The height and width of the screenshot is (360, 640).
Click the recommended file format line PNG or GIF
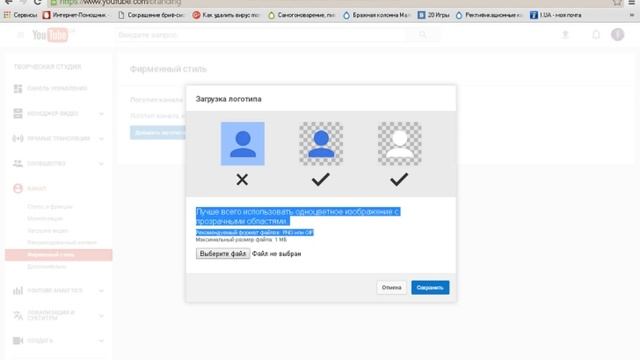click(255, 232)
